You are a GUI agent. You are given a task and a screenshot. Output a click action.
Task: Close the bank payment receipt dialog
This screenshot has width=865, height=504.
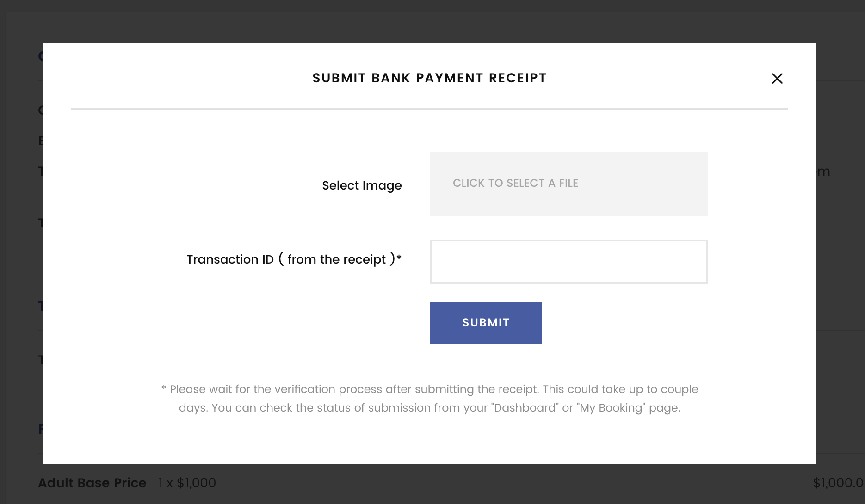point(777,79)
